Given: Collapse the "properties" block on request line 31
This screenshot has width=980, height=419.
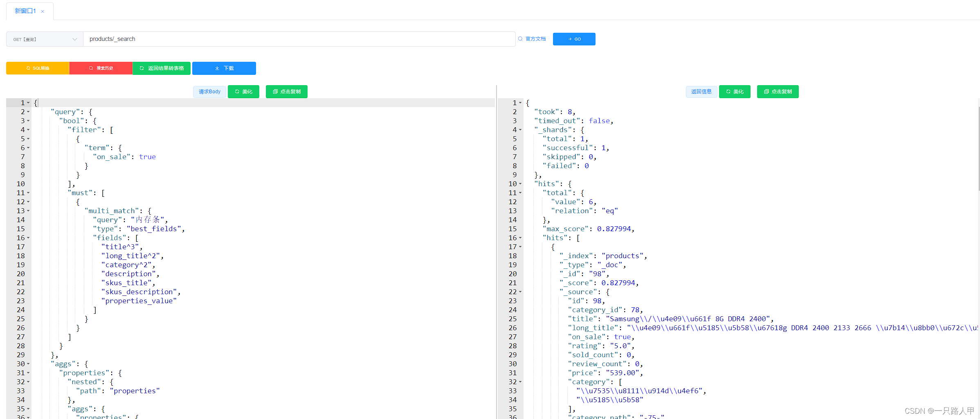Looking at the screenshot, I should 28,373.
